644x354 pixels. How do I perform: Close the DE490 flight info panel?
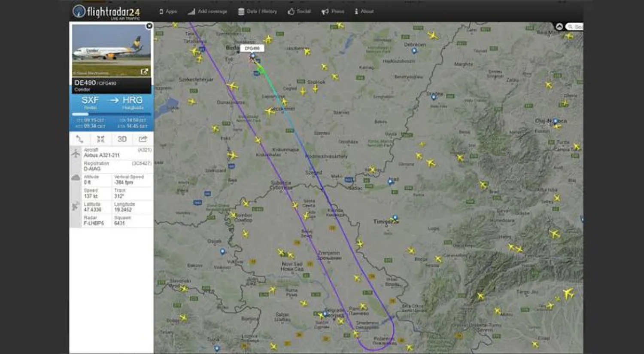149,26
